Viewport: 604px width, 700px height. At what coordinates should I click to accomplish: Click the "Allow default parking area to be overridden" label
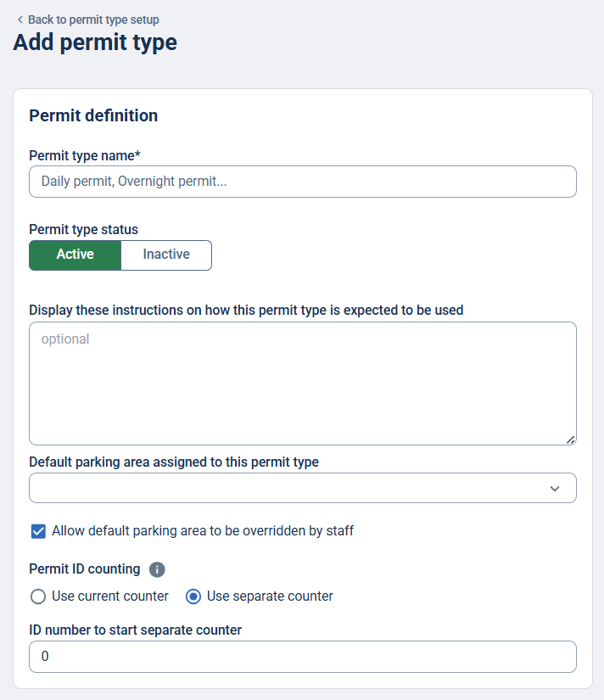tap(203, 531)
